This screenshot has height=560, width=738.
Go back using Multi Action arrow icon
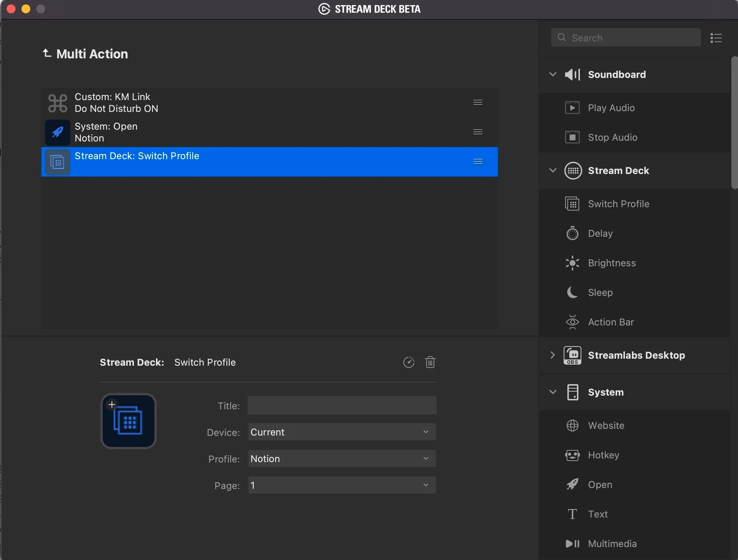point(47,53)
